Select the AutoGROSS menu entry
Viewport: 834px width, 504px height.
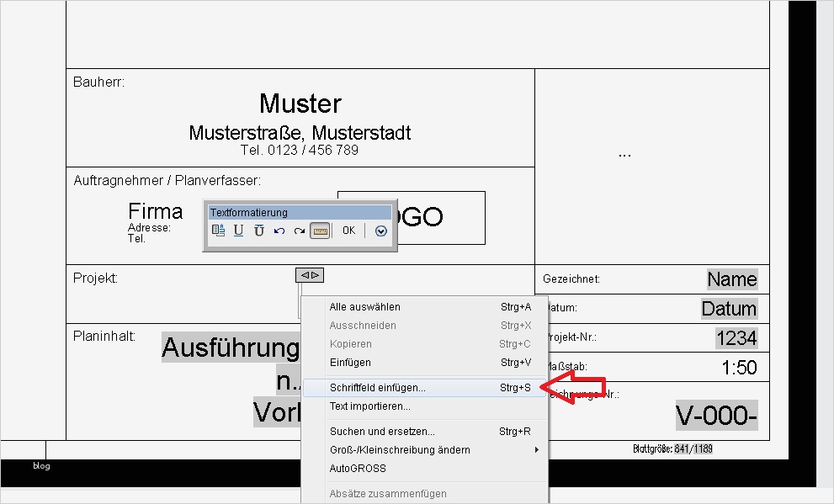(x=357, y=469)
